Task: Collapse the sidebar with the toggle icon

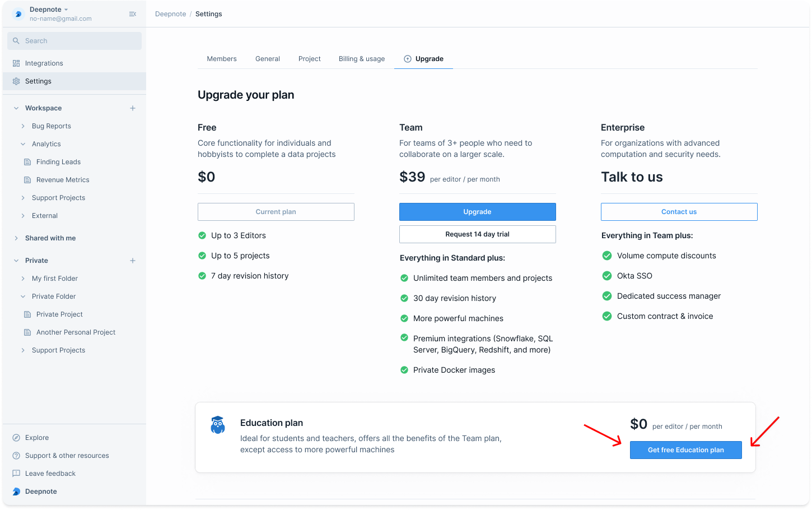Action: point(133,14)
